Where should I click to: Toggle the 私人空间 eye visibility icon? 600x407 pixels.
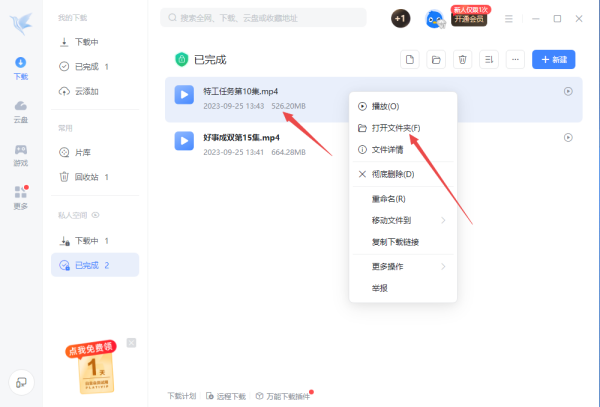(x=96, y=215)
